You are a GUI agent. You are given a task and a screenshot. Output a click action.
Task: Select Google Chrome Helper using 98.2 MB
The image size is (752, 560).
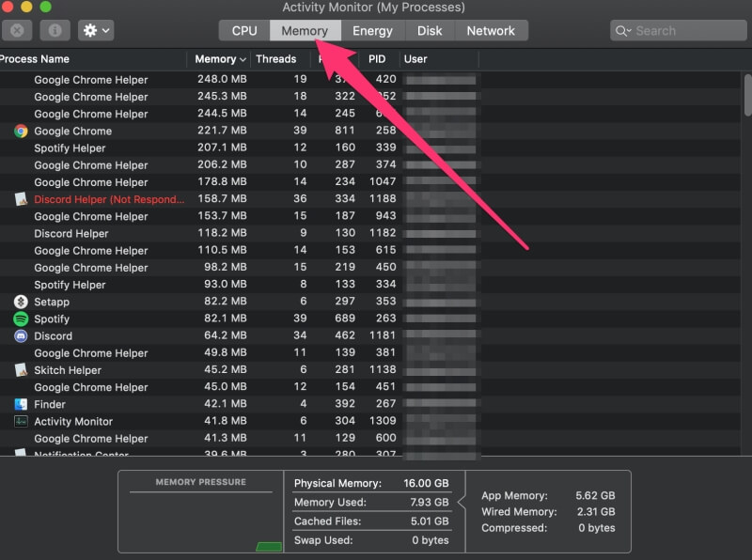(90, 268)
